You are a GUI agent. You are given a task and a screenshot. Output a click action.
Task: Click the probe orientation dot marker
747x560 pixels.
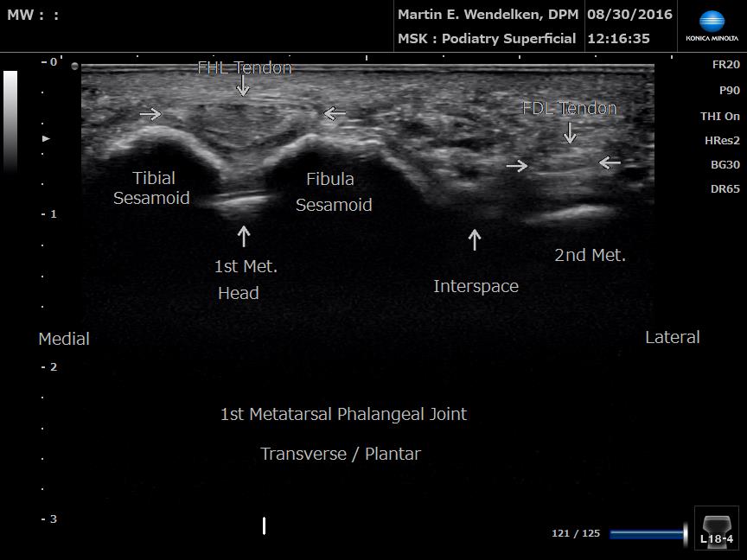(75, 67)
